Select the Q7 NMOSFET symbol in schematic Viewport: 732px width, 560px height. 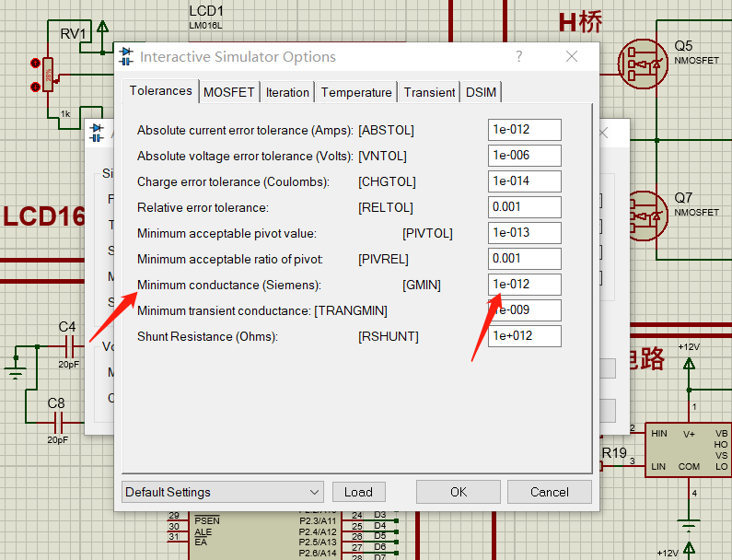point(649,216)
